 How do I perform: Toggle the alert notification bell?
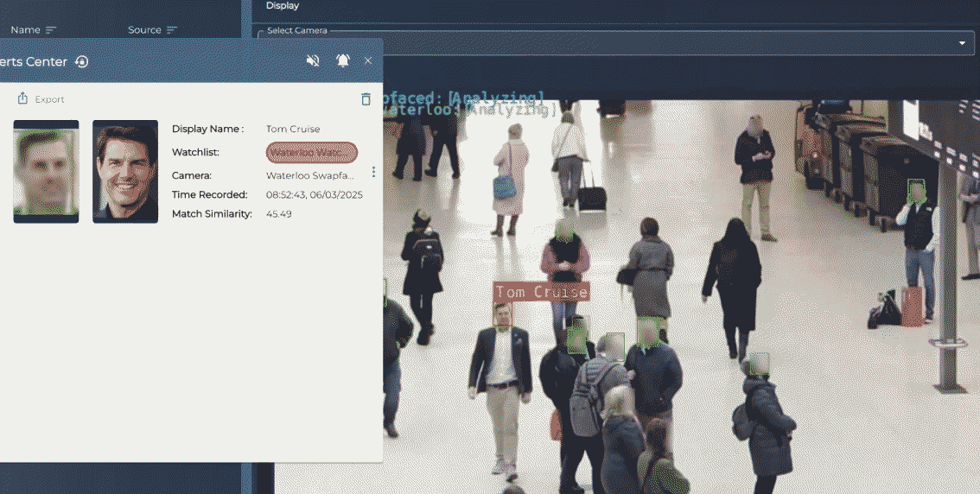pos(343,60)
